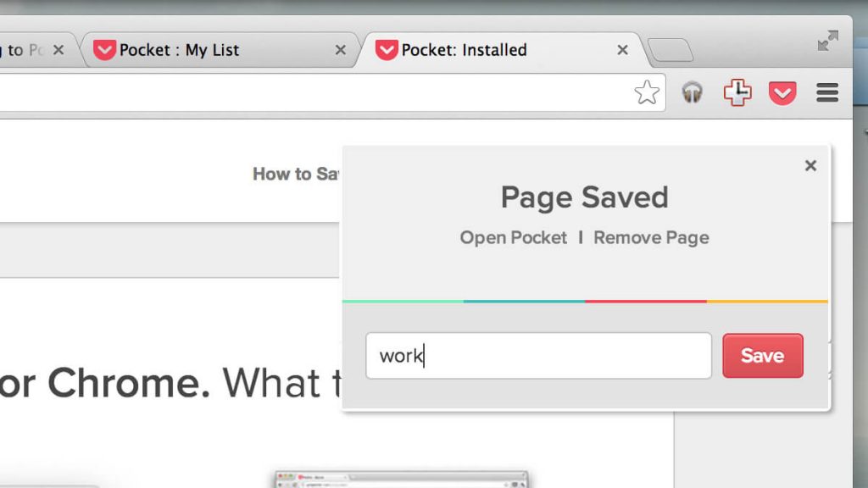Viewport: 868px width, 488px height.
Task: Close the Pocket : My List tab
Action: [341, 50]
